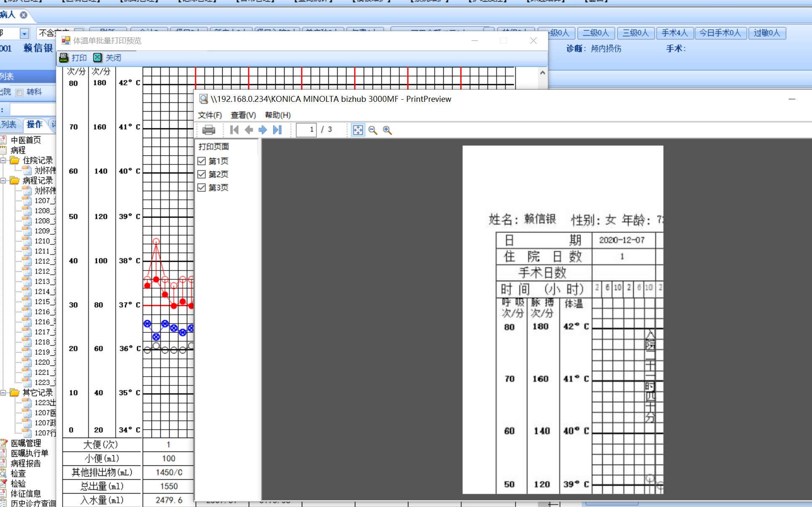
Task: Open the 文件(F) menu
Action: click(210, 115)
